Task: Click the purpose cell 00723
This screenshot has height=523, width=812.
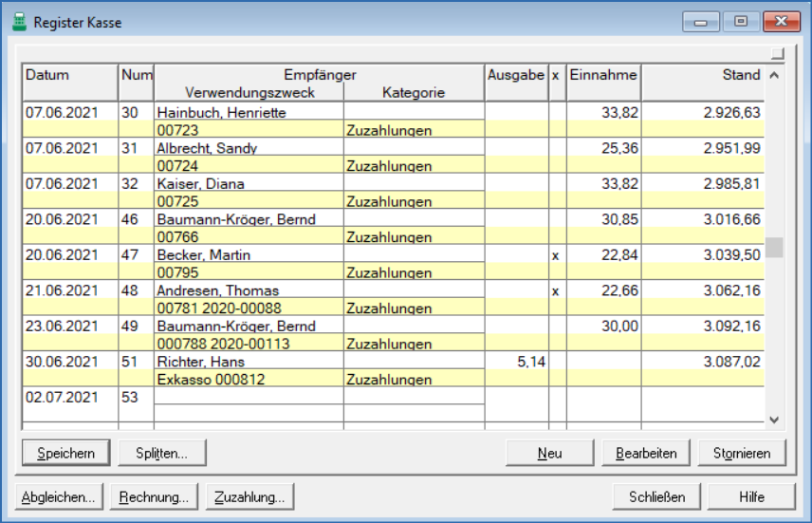Action: pos(249,130)
